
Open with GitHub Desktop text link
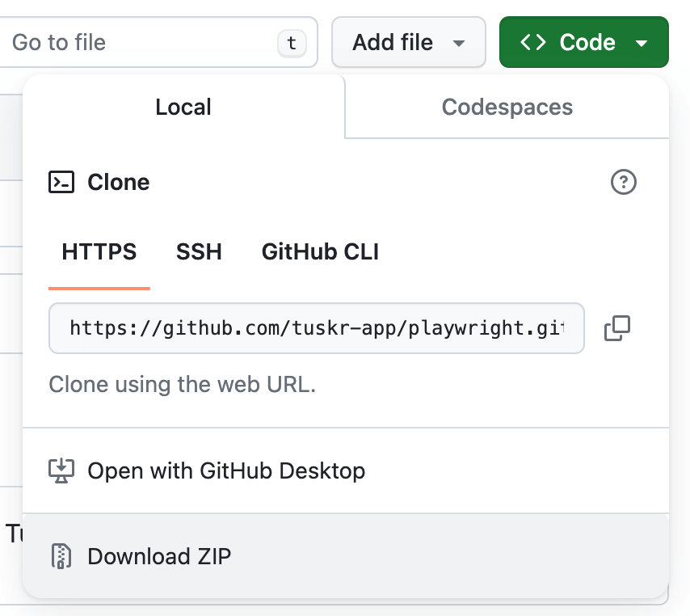pos(226,470)
